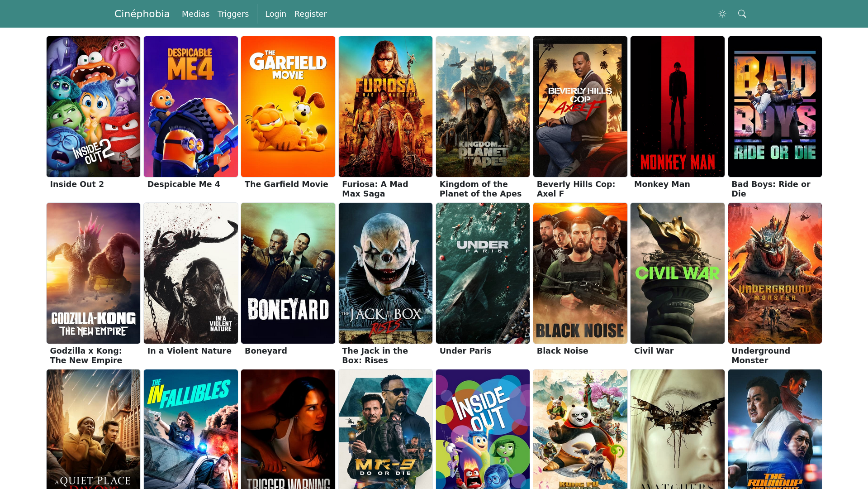Viewport: 868px width, 489px height.
Task: Open the Medias menu item
Action: tap(195, 14)
